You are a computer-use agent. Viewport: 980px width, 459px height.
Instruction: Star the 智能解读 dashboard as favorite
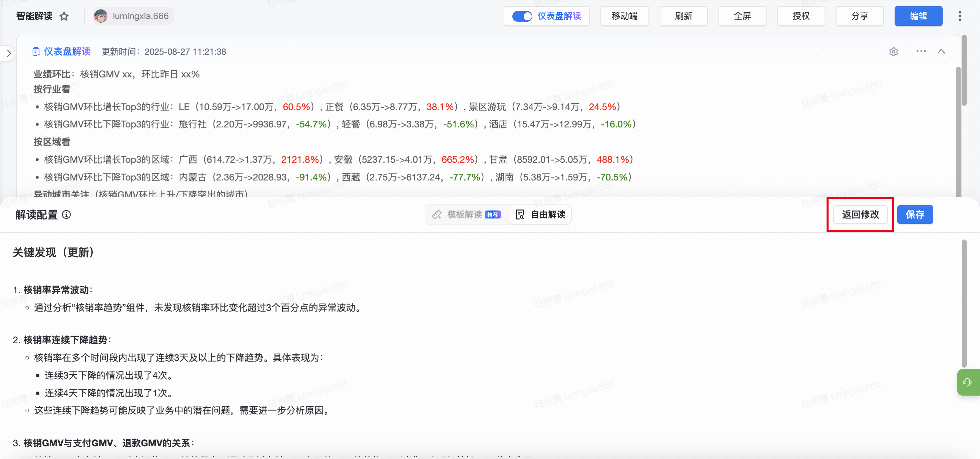coord(64,16)
